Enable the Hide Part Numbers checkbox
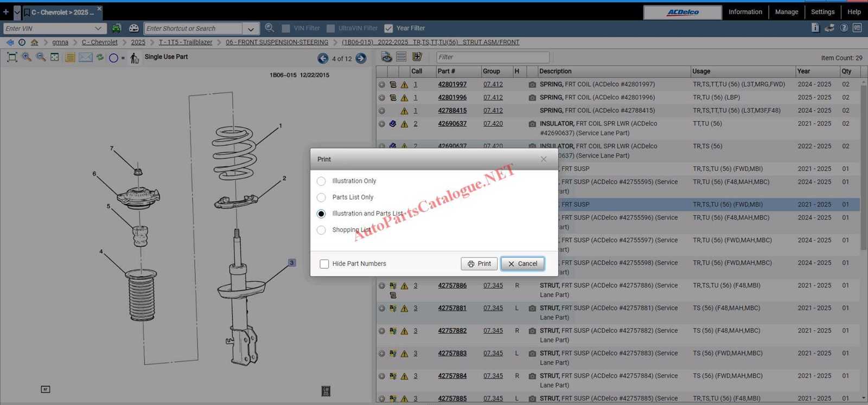 [x=324, y=263]
